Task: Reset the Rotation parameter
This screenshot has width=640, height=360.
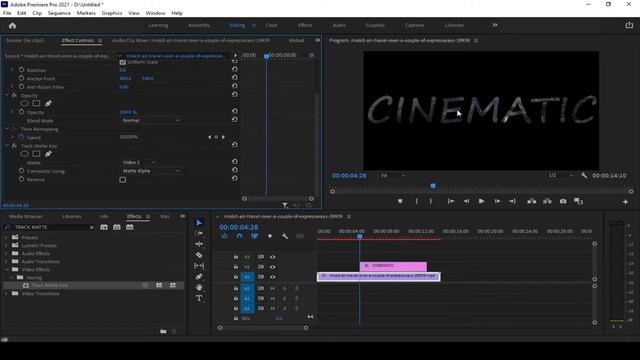Action: [x=235, y=69]
